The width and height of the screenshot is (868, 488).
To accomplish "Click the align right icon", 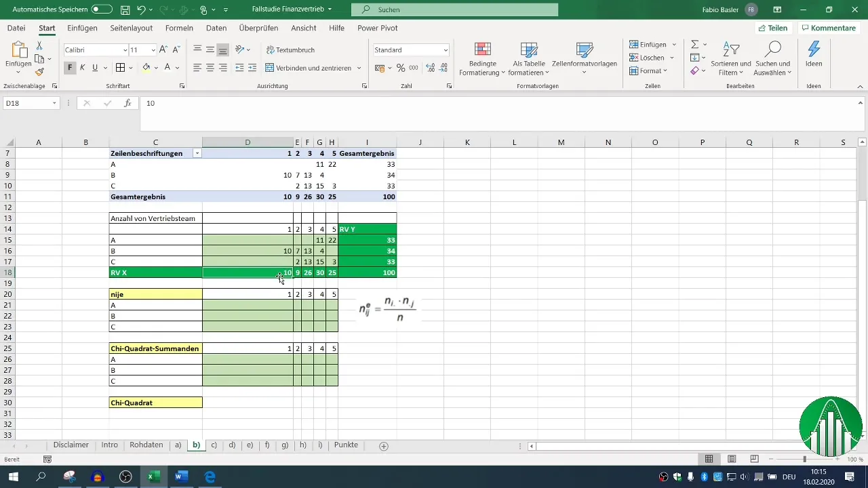I will 222,68.
